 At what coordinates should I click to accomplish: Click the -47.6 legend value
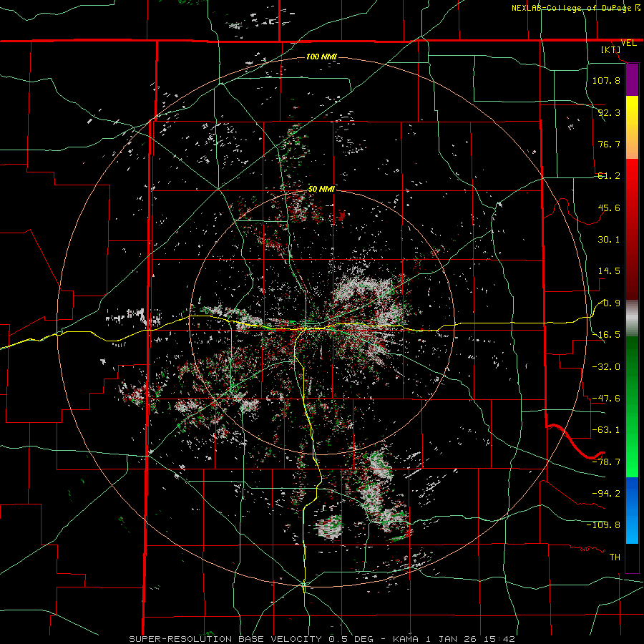click(x=606, y=399)
